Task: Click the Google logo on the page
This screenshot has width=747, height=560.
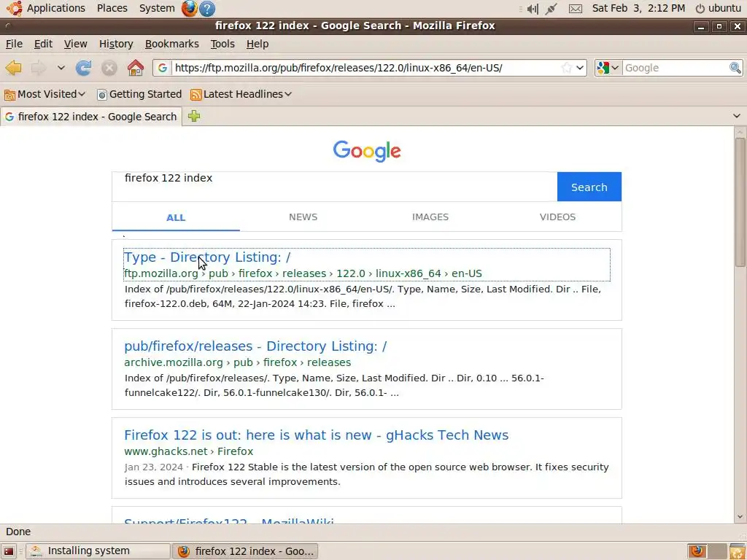Action: [x=367, y=151]
